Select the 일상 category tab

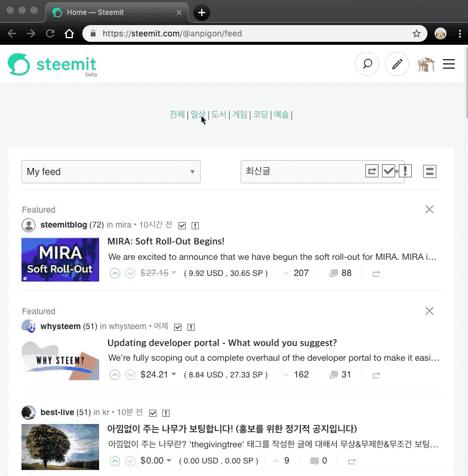point(198,115)
